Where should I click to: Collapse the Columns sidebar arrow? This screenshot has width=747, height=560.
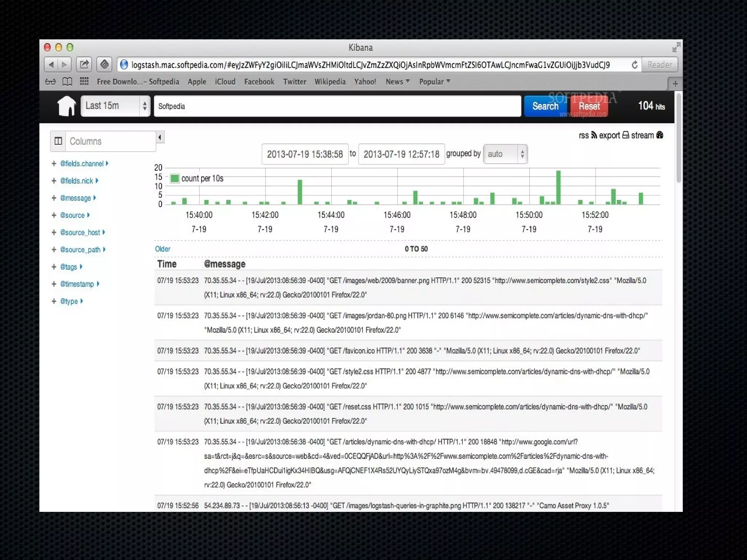[160, 137]
